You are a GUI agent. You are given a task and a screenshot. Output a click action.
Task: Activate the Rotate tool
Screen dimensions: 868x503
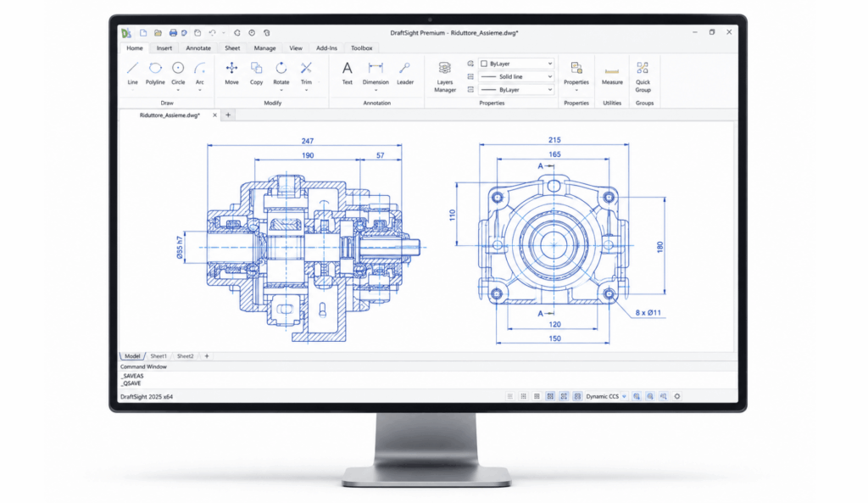[x=281, y=73]
